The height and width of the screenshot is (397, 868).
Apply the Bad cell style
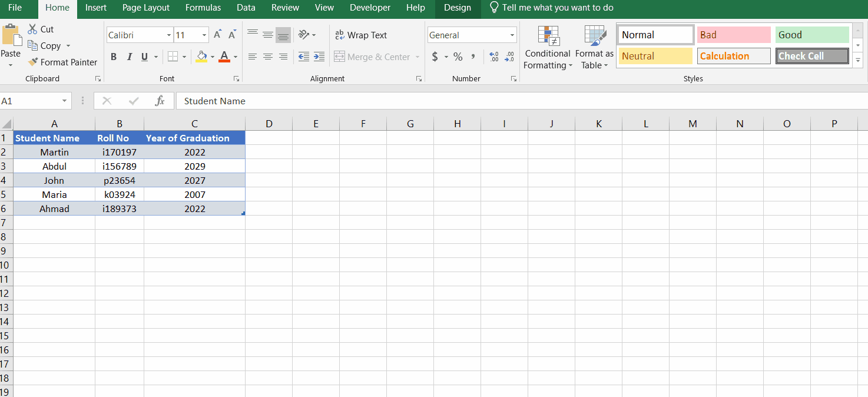pos(734,35)
